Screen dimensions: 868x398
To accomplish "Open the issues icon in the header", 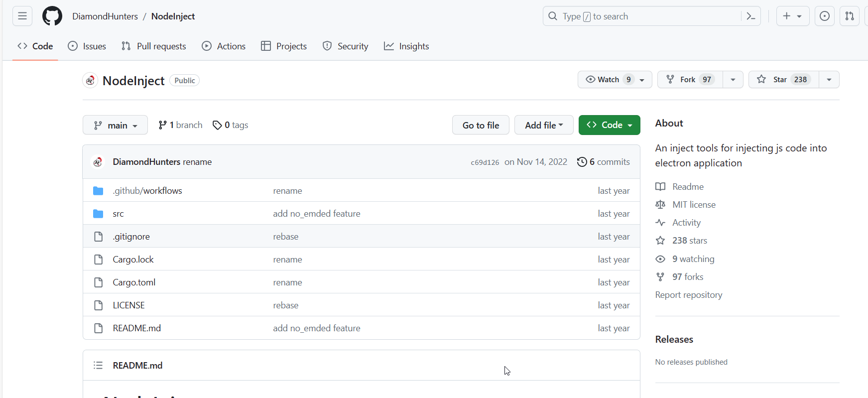I will pyautogui.click(x=825, y=16).
